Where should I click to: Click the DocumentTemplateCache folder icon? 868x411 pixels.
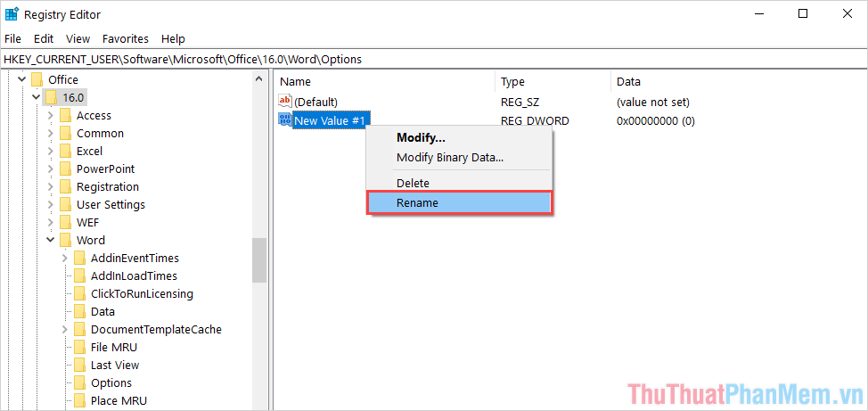[80, 329]
